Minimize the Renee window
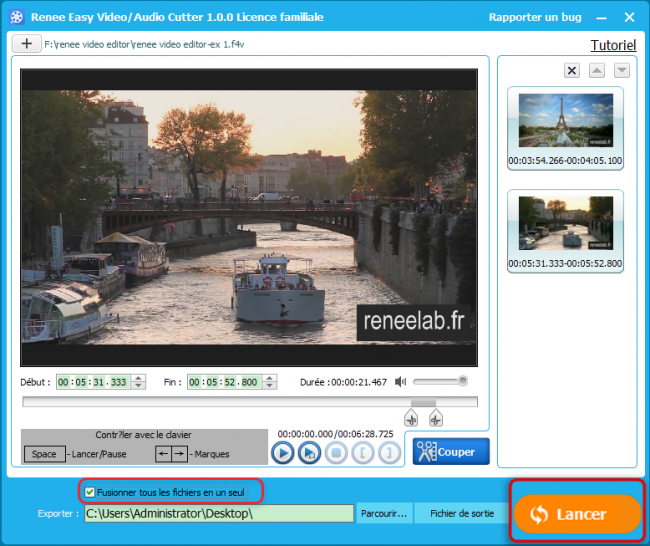This screenshot has width=650, height=546. pos(601,18)
